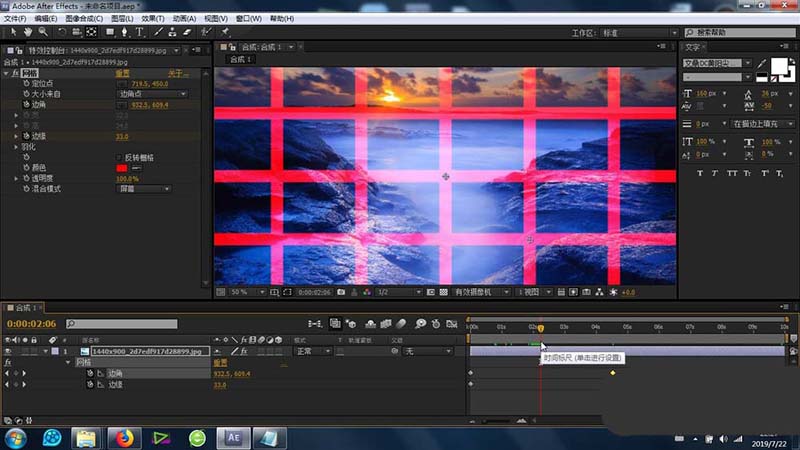The height and width of the screenshot is (450, 800).
Task: Open the 效果(T) menu
Action: coord(153,18)
